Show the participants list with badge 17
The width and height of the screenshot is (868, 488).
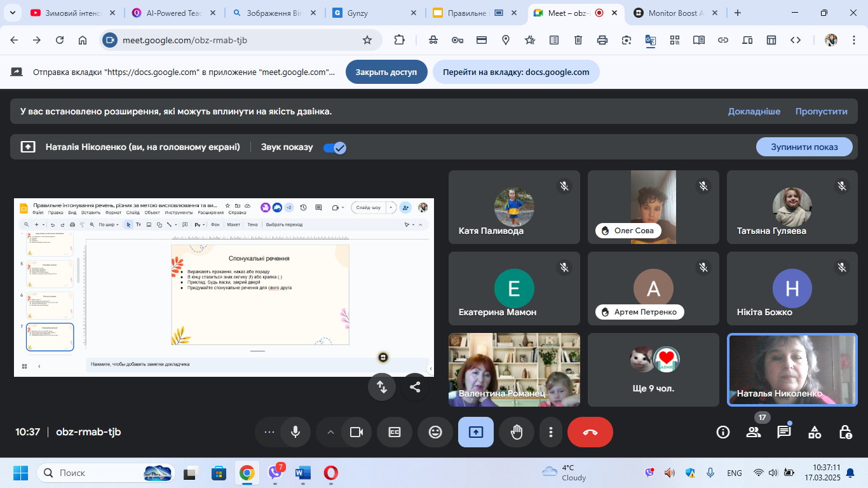754,432
